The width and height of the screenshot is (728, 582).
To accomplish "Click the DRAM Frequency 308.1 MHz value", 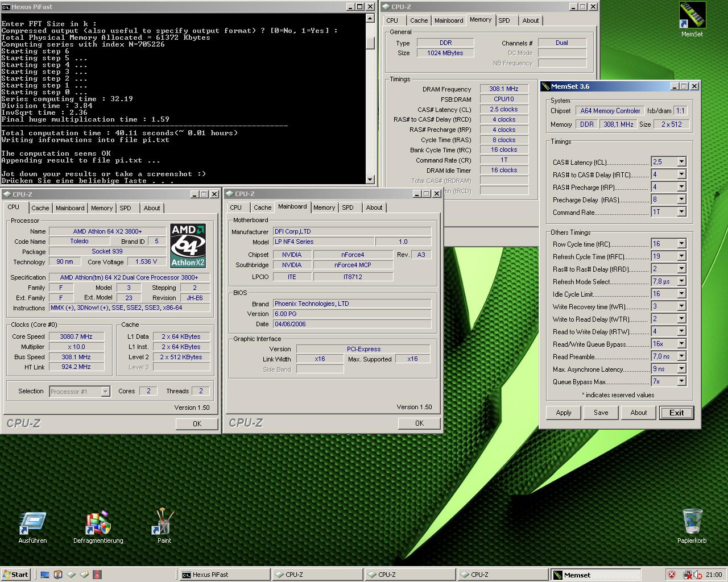I will pos(504,89).
